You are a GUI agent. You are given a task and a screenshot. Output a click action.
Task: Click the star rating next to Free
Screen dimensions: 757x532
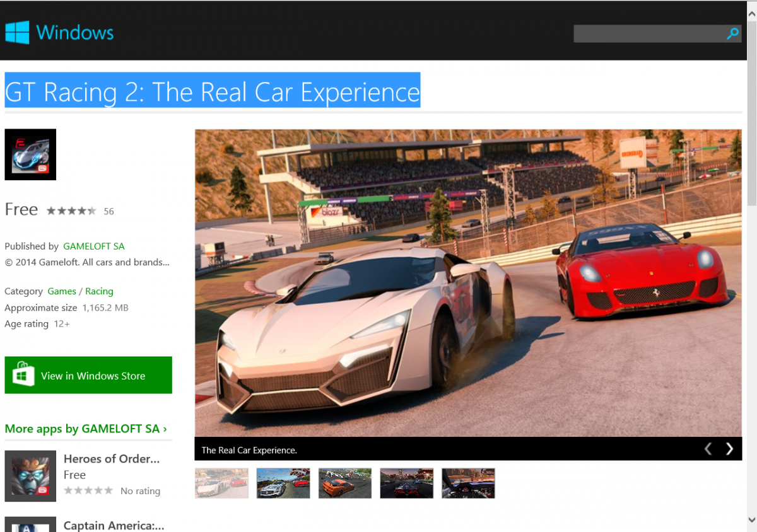[71, 211]
